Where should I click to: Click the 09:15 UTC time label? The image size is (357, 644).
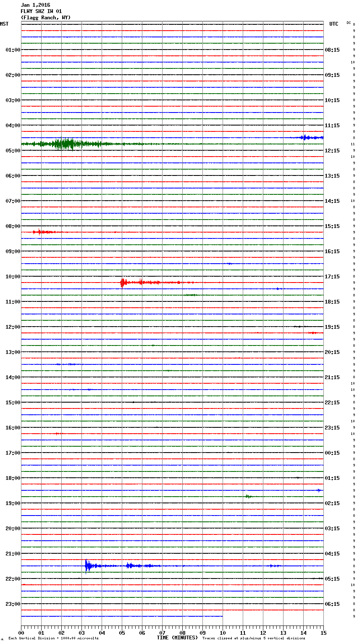click(332, 75)
